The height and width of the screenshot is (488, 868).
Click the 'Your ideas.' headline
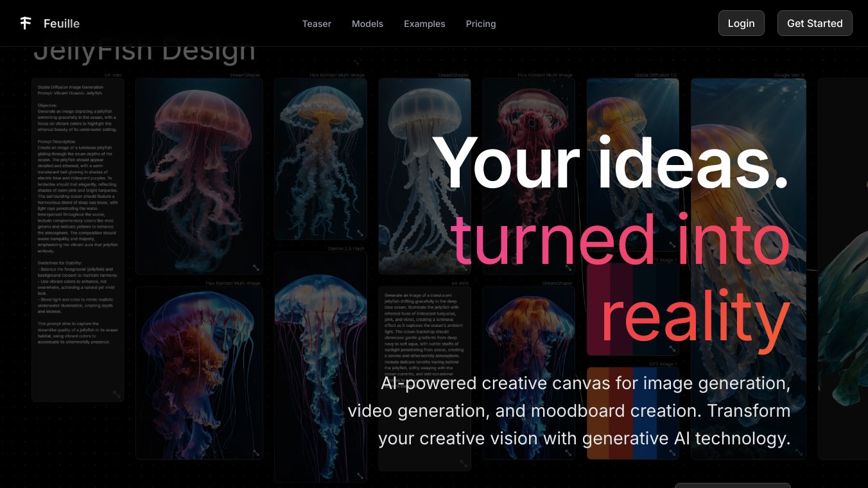coord(611,162)
